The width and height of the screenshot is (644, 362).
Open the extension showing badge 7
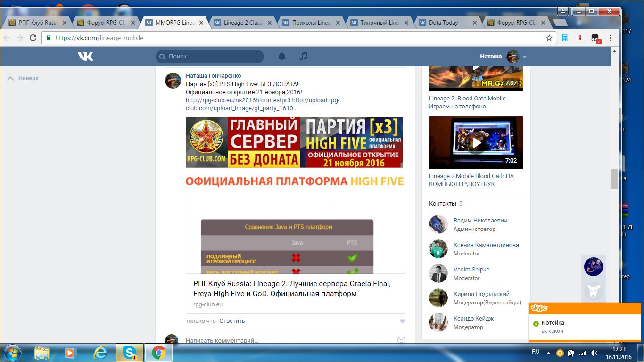pos(596,39)
